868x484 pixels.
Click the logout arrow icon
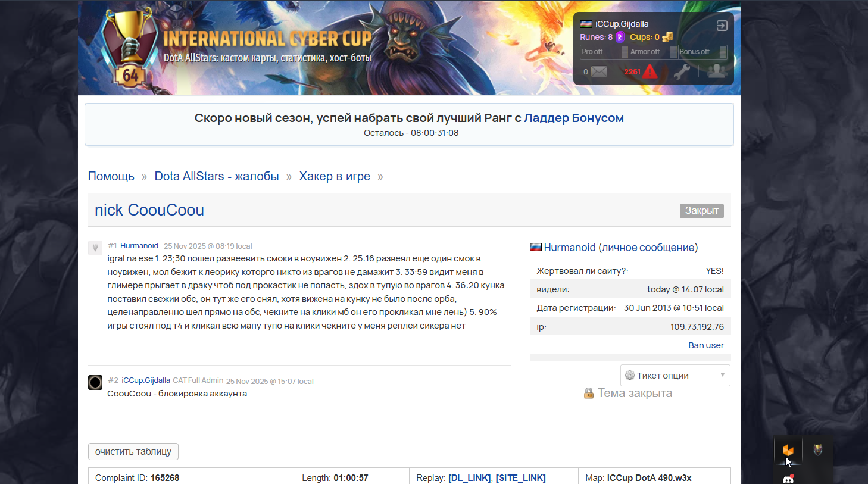tap(722, 26)
